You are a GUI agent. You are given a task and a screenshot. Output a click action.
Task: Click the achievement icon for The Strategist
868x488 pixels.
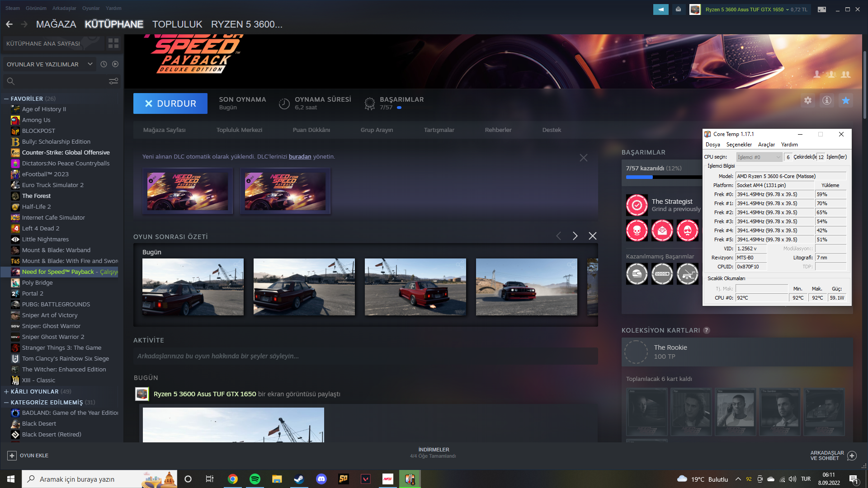(x=636, y=204)
